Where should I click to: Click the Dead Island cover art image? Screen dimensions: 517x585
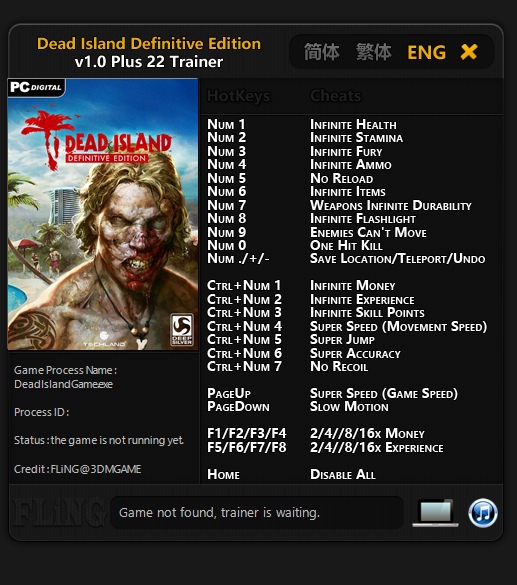(x=103, y=214)
